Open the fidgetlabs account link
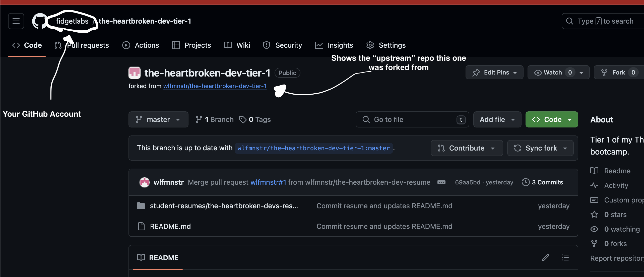 coord(72,21)
